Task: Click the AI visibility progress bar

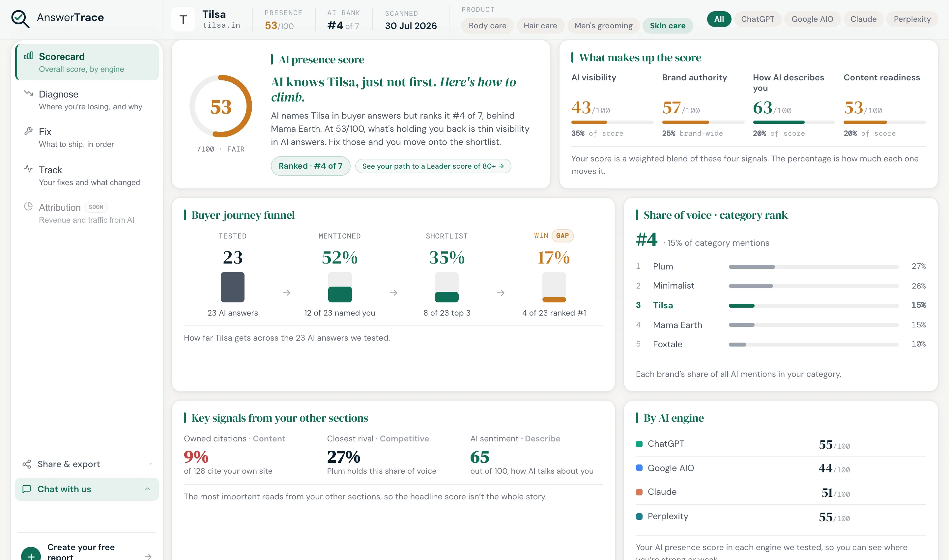Action: pos(612,122)
